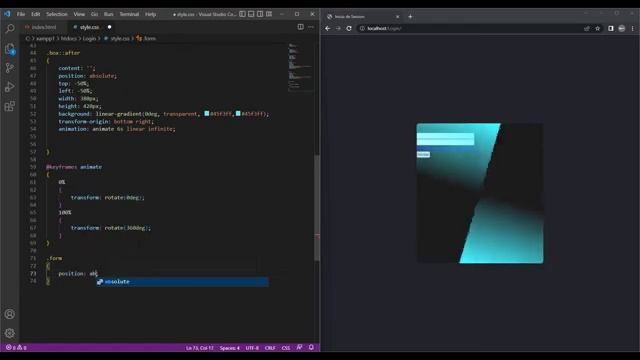The image size is (640, 360).
Task: Go forward in the browser
Action: pyautogui.click(x=338, y=29)
